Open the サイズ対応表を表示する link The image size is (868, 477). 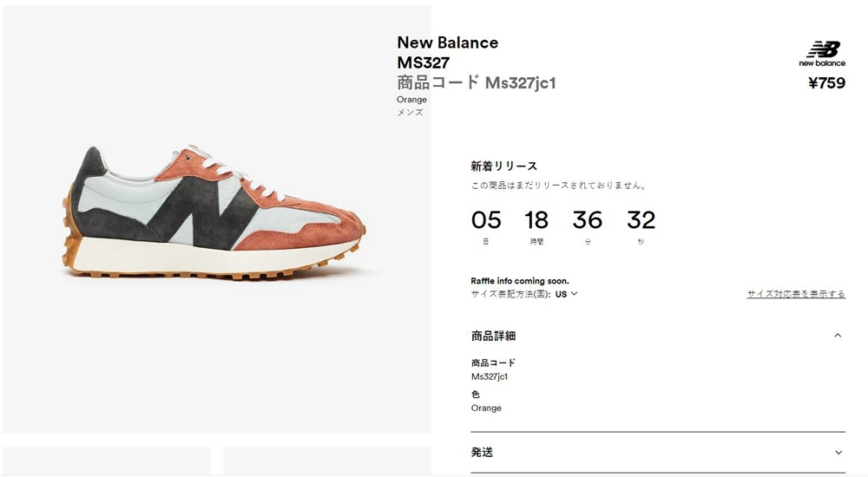pos(796,294)
